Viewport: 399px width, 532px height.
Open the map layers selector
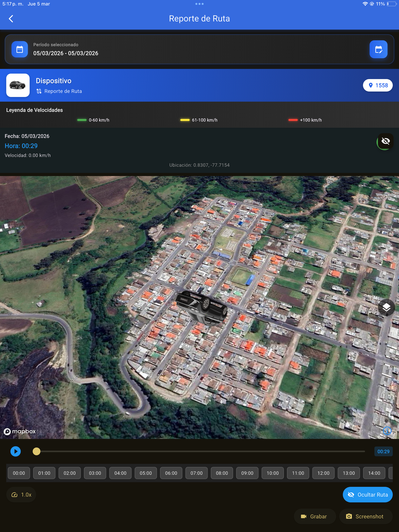(x=386, y=307)
